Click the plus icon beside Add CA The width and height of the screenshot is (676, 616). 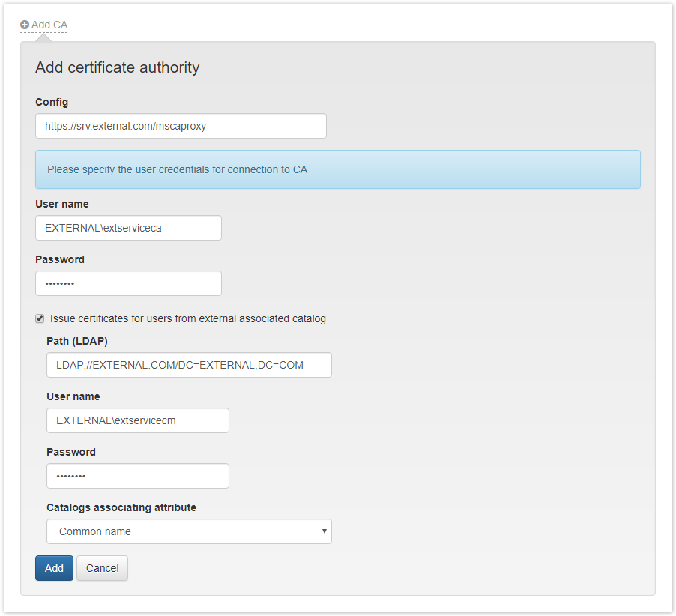pos(25,25)
